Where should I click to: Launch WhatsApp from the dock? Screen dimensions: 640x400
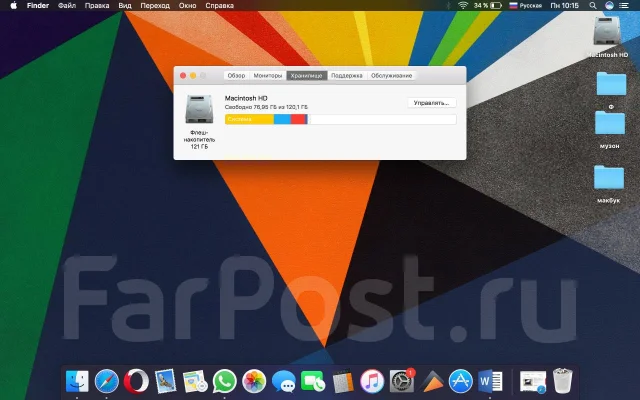pos(224,381)
